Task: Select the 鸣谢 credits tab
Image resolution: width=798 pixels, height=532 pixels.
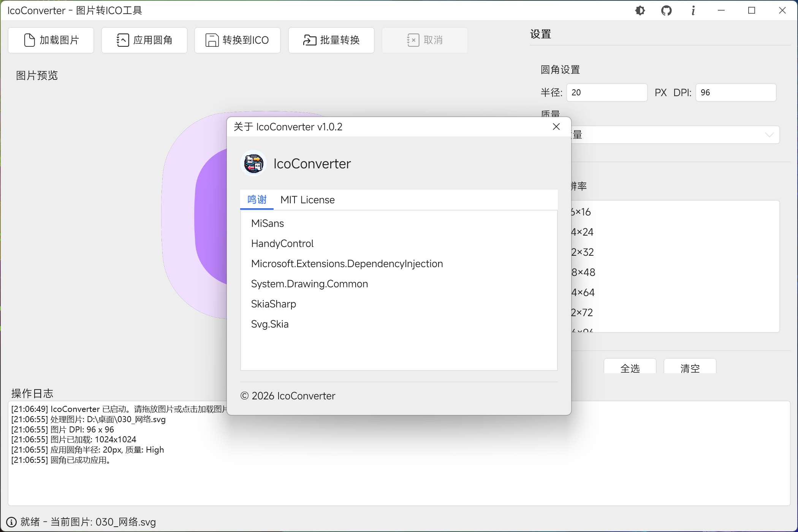Action: pos(256,199)
